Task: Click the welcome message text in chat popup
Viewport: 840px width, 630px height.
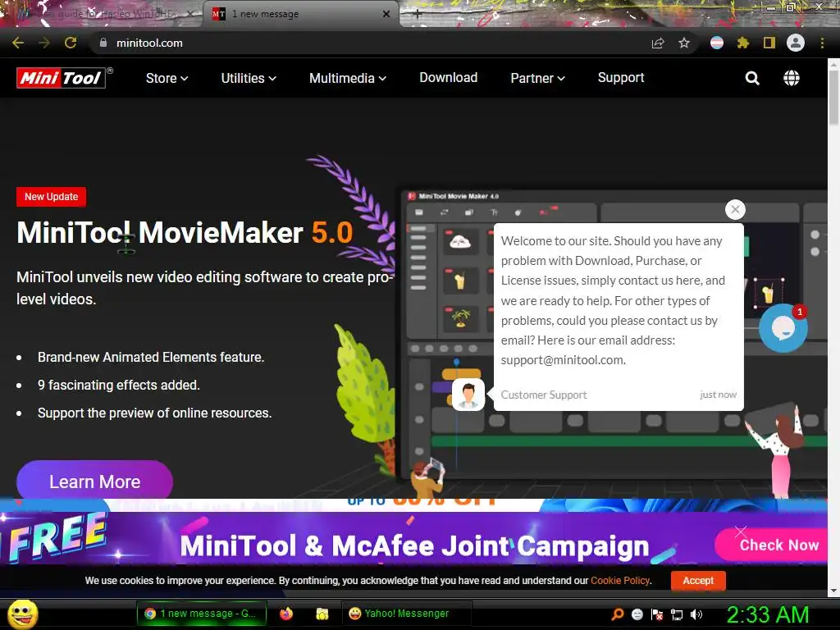Action: pyautogui.click(x=613, y=300)
